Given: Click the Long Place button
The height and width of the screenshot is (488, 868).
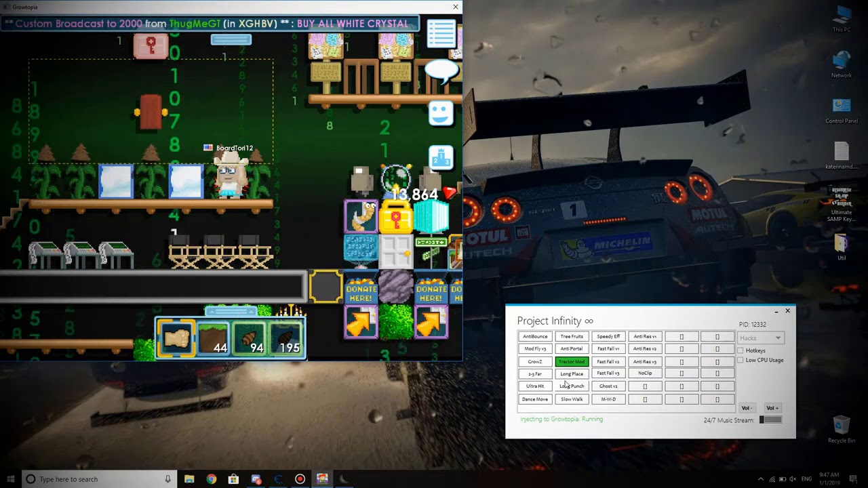Looking at the screenshot, I should click(572, 373).
